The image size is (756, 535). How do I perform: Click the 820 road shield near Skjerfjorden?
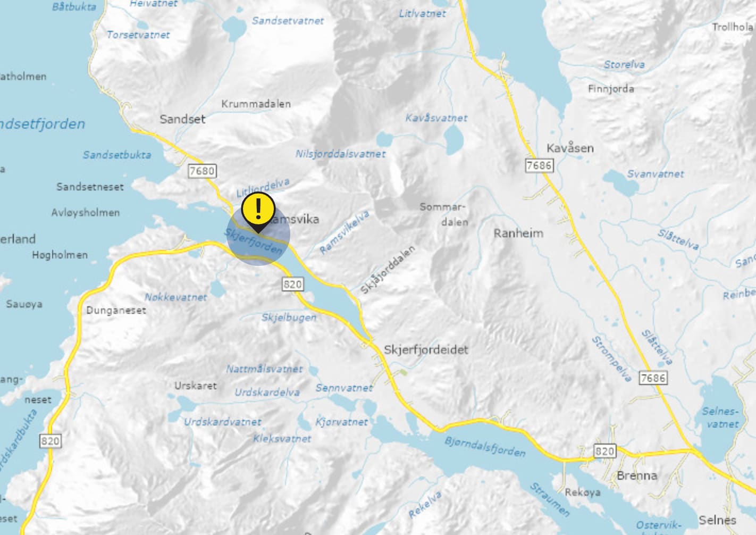click(292, 284)
